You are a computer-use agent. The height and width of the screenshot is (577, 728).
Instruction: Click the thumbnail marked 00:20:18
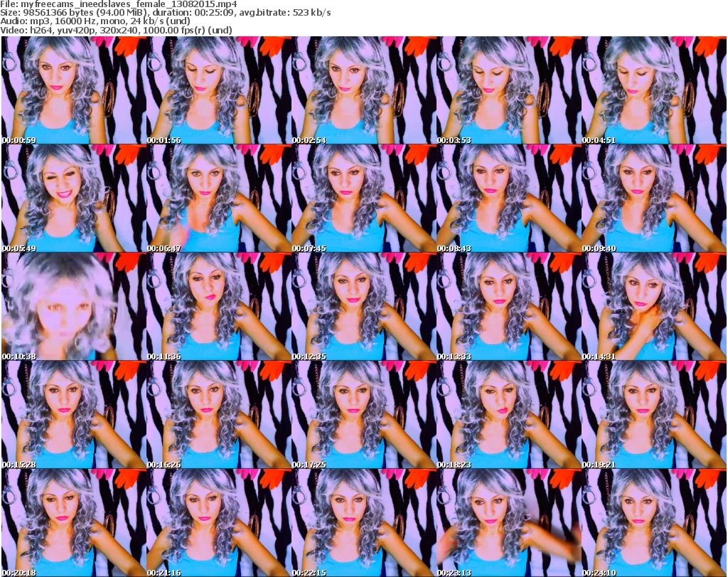tap(74, 523)
